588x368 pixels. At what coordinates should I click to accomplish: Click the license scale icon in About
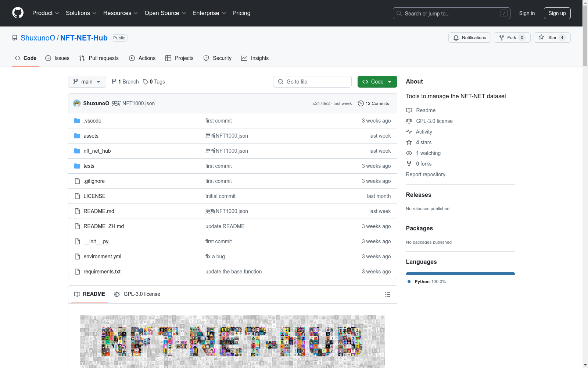click(409, 121)
